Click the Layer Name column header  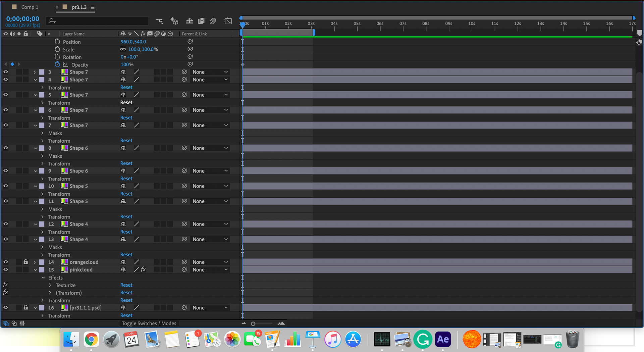[73, 34]
